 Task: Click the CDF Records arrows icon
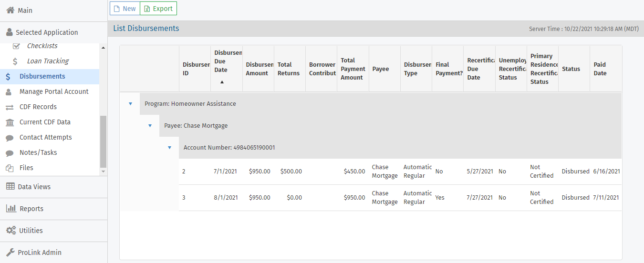pos(10,107)
